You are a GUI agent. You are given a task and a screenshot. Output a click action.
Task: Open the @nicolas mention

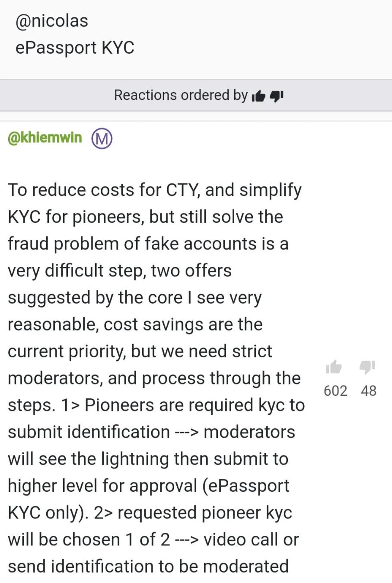coord(52,21)
